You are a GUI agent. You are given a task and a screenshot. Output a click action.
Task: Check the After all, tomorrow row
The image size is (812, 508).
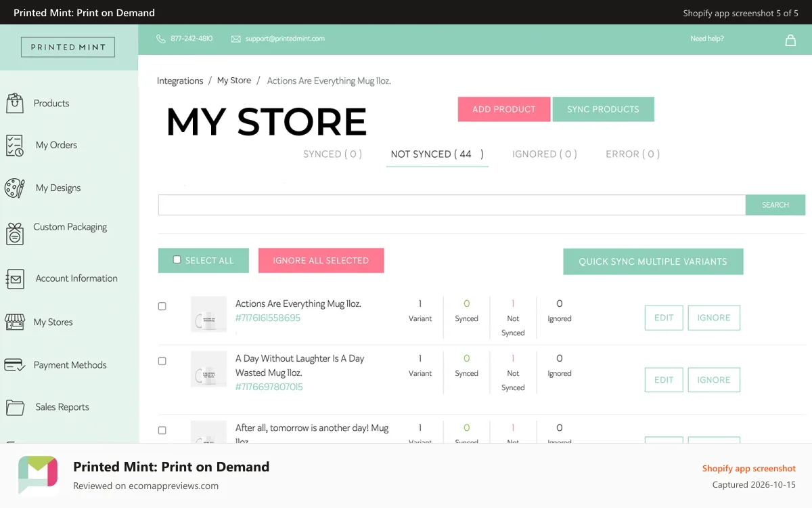(x=162, y=430)
